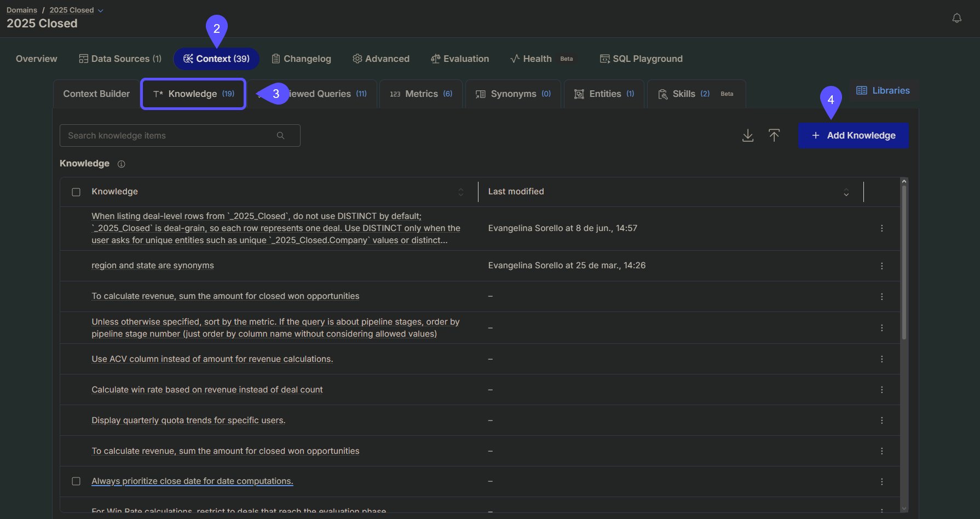Open row menu for 'Calculate win rate' item
Viewport: 980px width, 519px height.
881,389
